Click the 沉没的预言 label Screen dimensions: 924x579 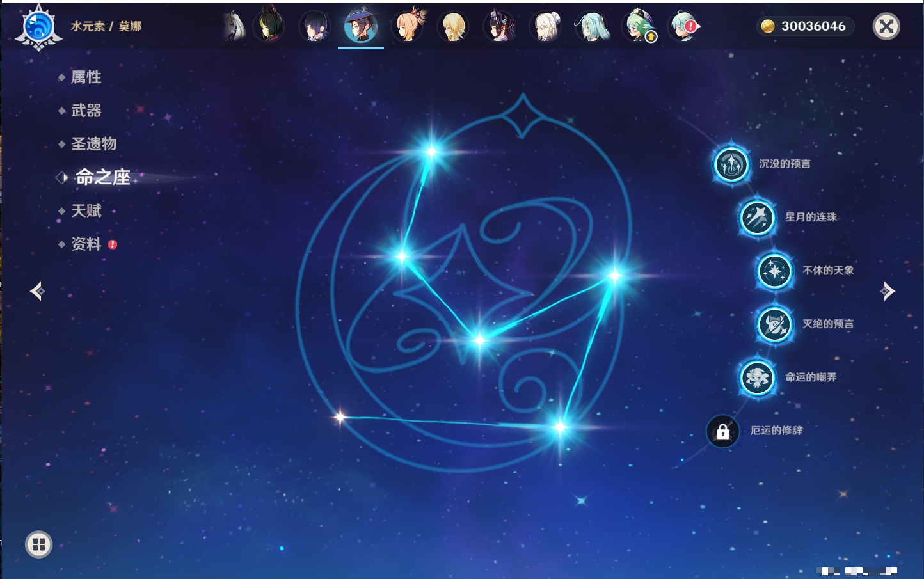[x=785, y=164]
